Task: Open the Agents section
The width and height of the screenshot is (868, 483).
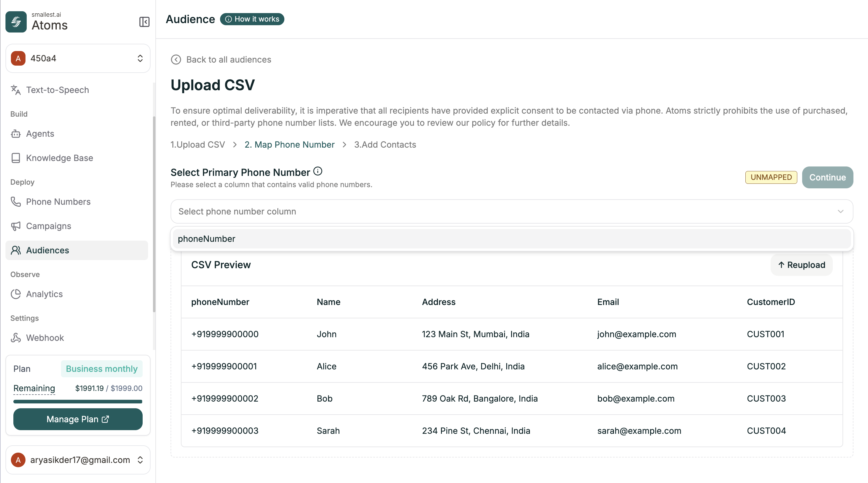Action: point(40,134)
